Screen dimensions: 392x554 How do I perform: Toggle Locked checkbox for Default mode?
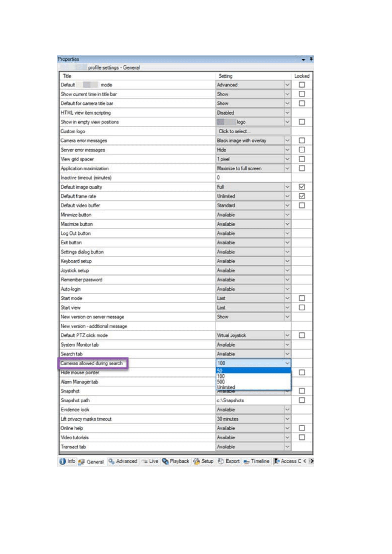point(302,85)
